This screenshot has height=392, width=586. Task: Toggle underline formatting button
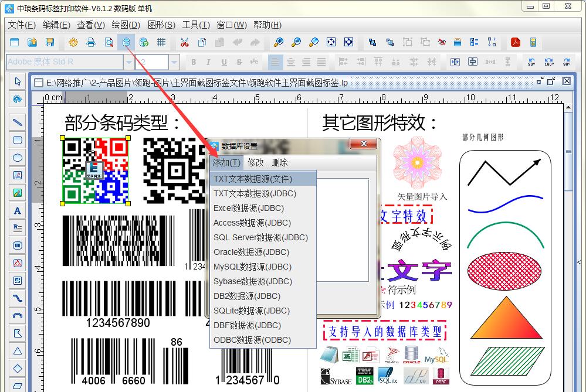224,62
